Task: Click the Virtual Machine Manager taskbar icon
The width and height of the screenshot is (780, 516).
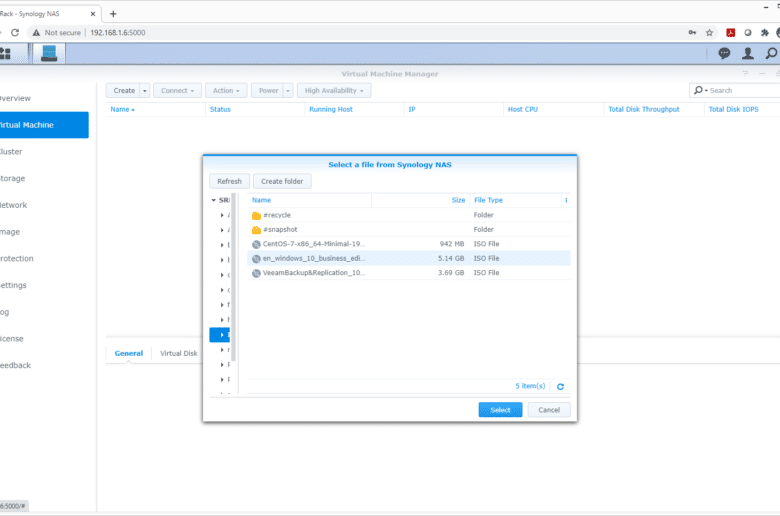Action: pos(49,53)
